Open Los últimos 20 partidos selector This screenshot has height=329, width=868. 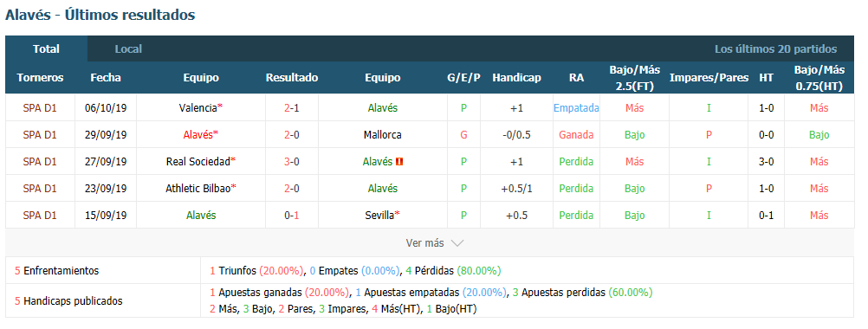pyautogui.click(x=775, y=49)
